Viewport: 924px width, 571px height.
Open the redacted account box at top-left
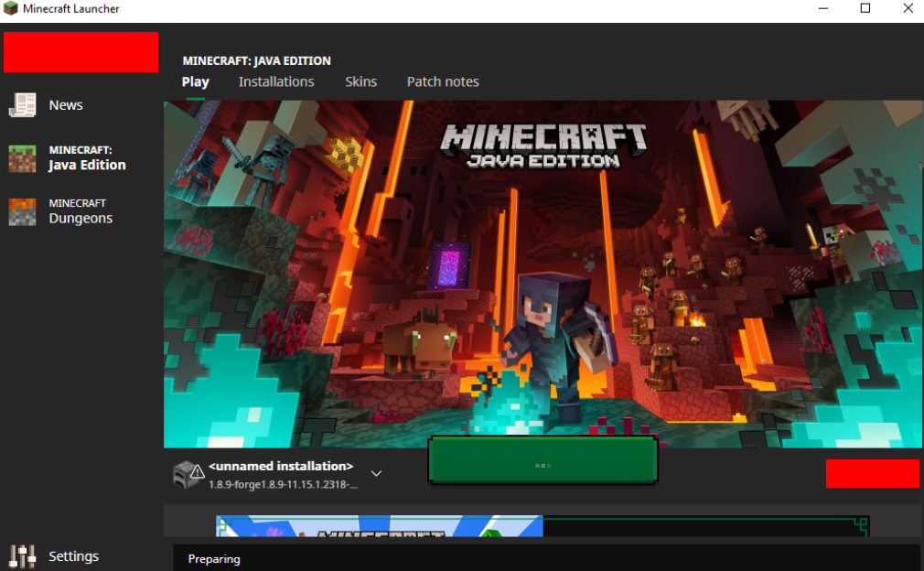(x=81, y=52)
